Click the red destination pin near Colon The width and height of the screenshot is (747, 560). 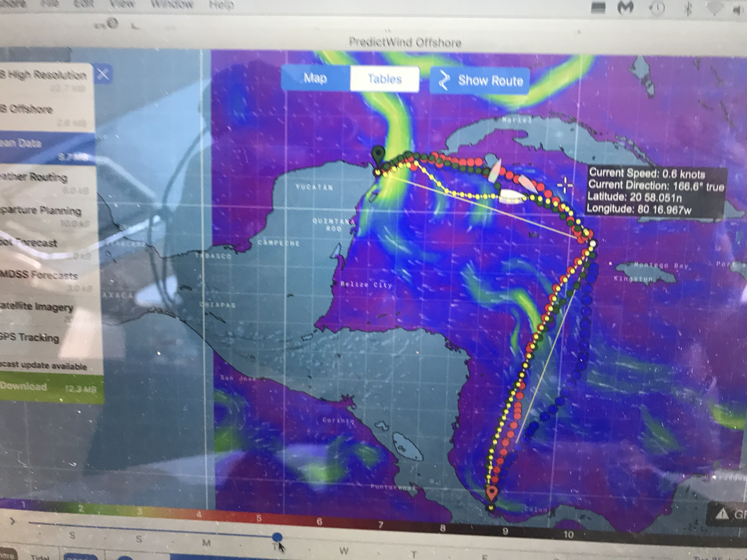pyautogui.click(x=492, y=494)
